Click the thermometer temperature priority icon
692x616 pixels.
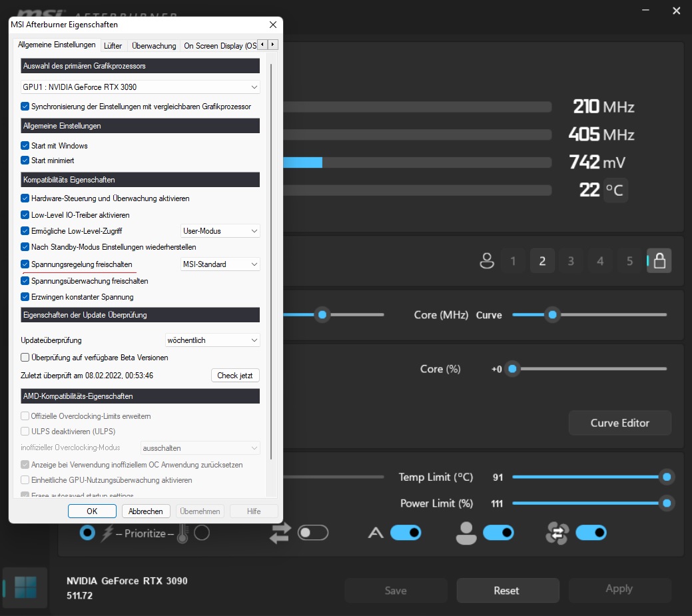pyautogui.click(x=182, y=533)
